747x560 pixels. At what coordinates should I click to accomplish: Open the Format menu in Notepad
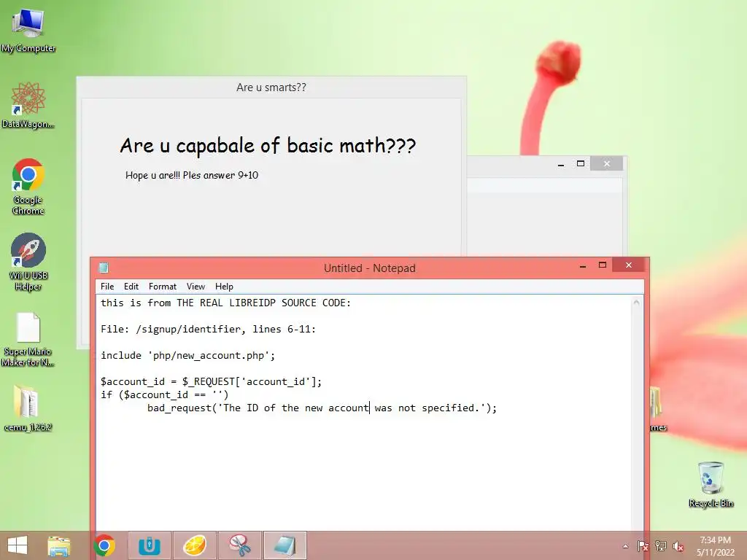[x=163, y=286]
